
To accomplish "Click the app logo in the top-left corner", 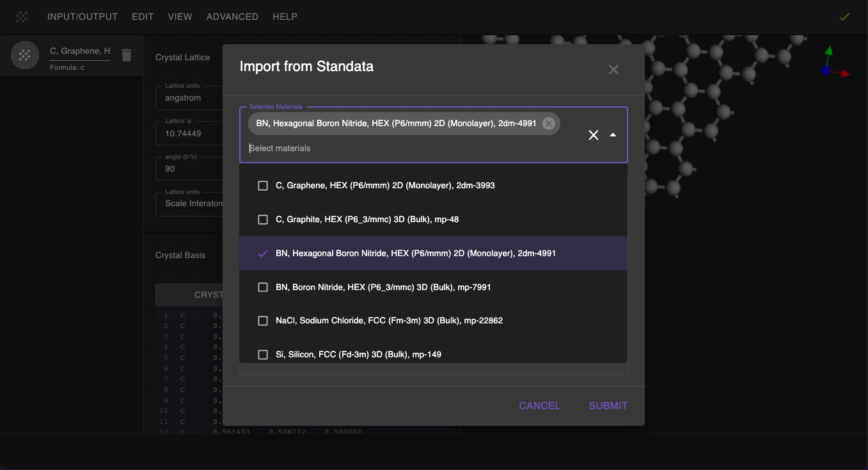I will click(x=22, y=17).
